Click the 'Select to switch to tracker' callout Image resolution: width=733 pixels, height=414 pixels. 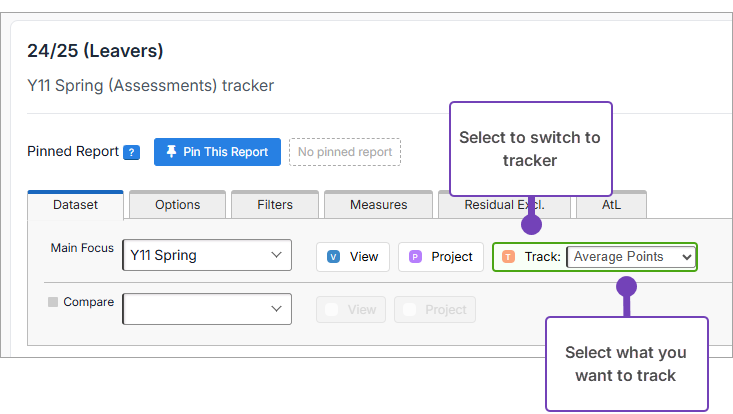coord(530,148)
